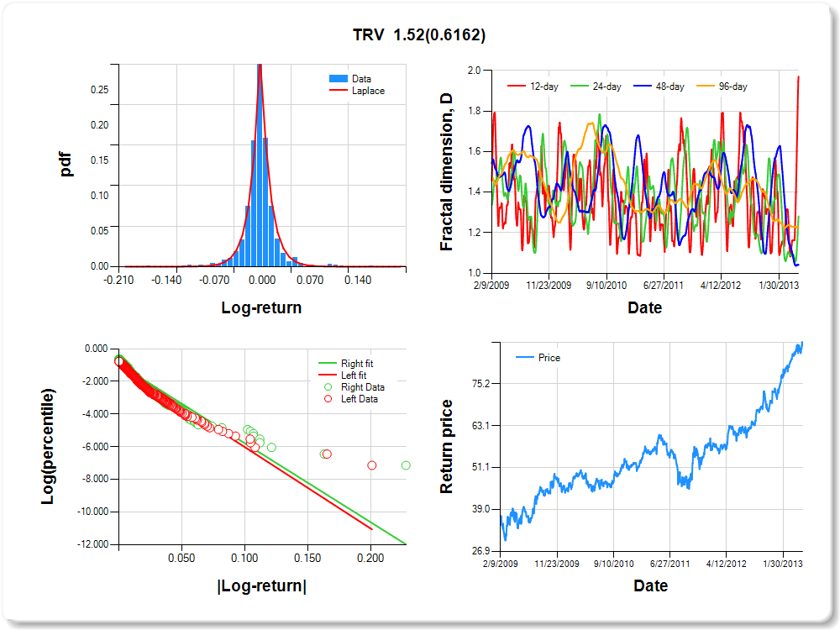Image resolution: width=840 pixels, height=630 pixels.
Task: Click the 1.0 tick on fractal dimension axis
Action: tap(474, 273)
